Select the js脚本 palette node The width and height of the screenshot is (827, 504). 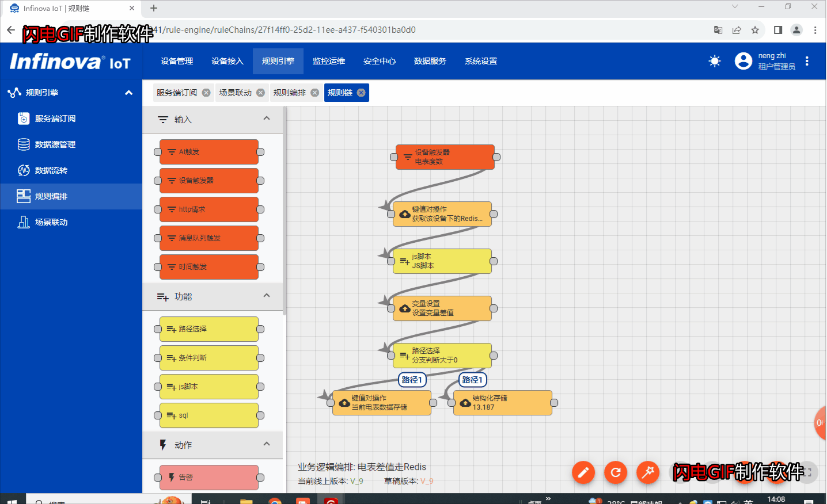[209, 387]
